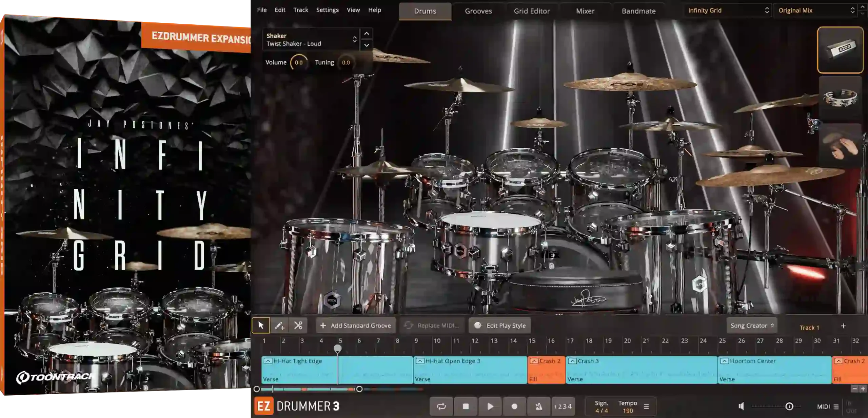Add a new track with plus icon
This screenshot has height=418, width=868.
[x=843, y=326]
